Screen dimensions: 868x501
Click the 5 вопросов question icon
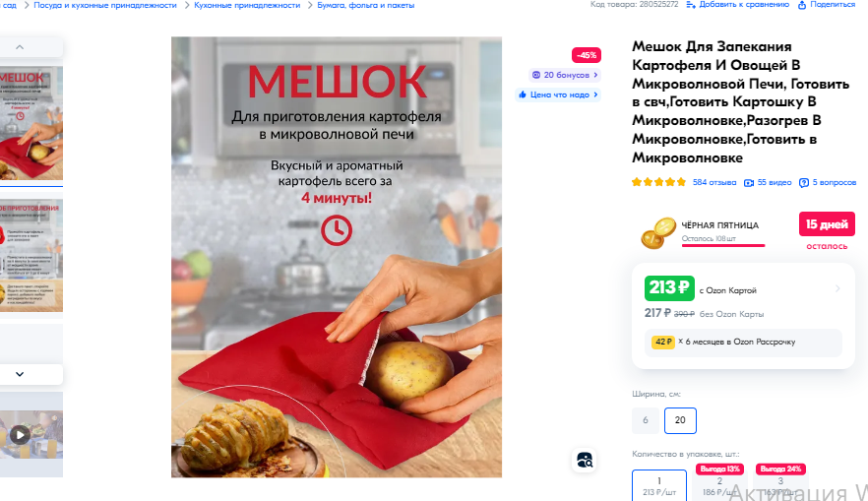click(804, 183)
